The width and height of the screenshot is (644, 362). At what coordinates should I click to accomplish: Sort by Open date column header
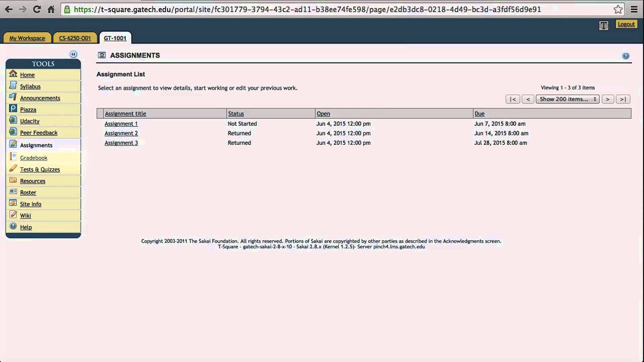(324, 114)
